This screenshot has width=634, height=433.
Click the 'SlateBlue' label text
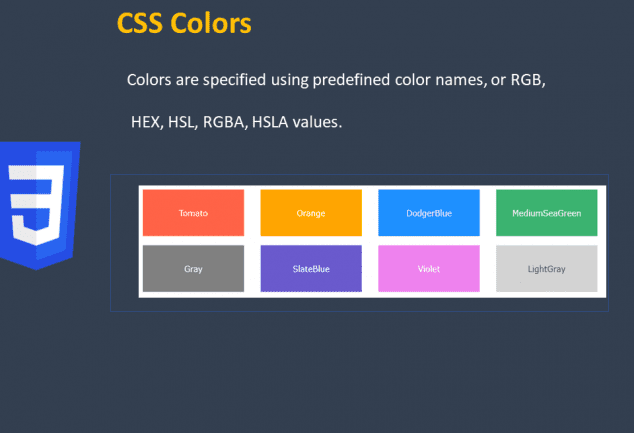click(x=311, y=269)
